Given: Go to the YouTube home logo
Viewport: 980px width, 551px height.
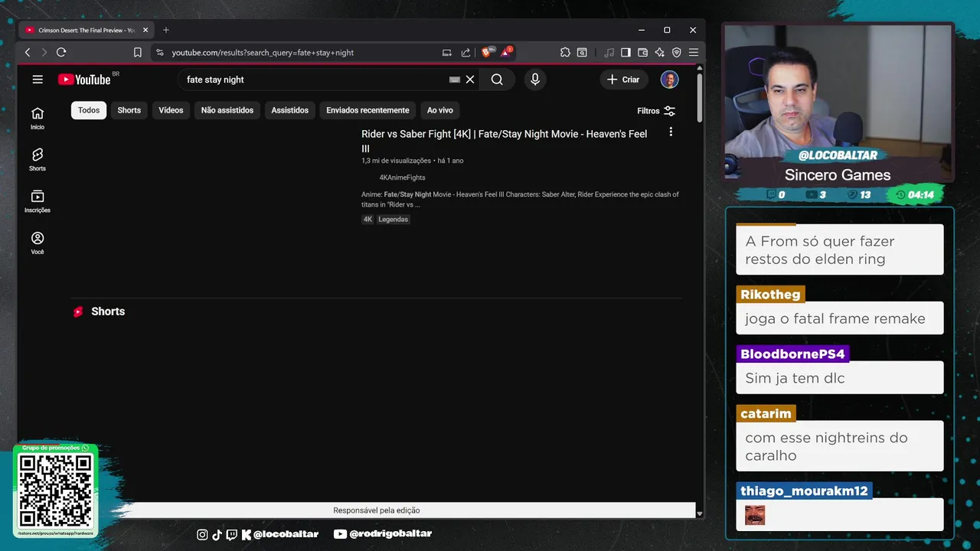Looking at the screenshot, I should click(84, 80).
